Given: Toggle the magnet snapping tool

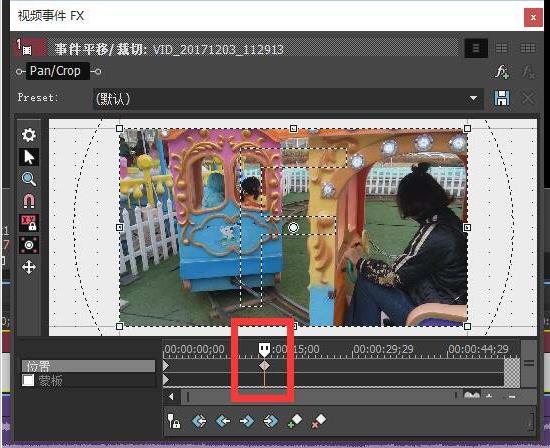Looking at the screenshot, I should click(x=29, y=201).
